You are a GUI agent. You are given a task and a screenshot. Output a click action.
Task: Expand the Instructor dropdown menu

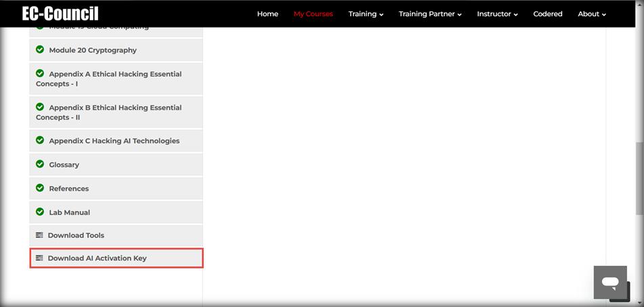click(497, 14)
